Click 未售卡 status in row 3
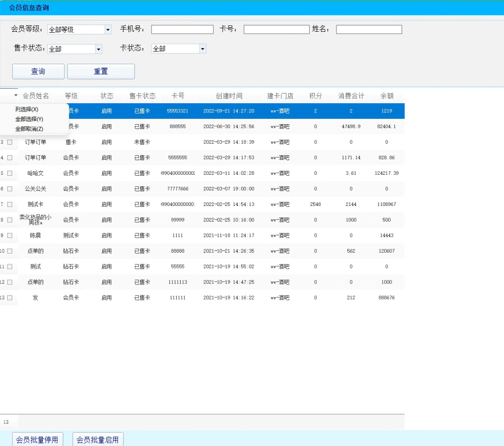The width and height of the screenshot is (504, 446). 142,142
